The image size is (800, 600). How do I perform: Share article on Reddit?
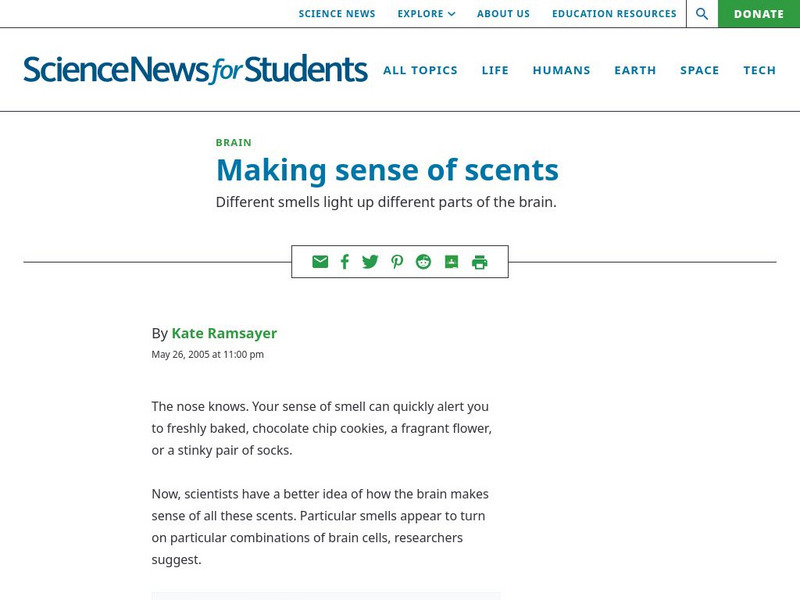pyautogui.click(x=424, y=262)
